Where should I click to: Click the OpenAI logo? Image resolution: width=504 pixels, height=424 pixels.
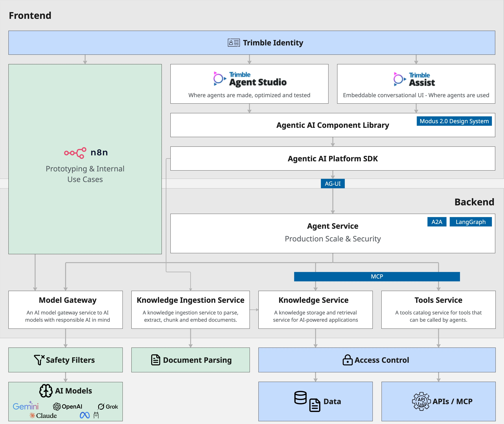68,406
